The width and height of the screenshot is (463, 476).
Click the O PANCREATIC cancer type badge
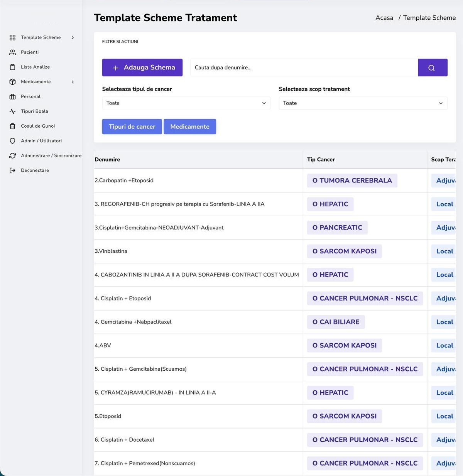pyautogui.click(x=337, y=228)
